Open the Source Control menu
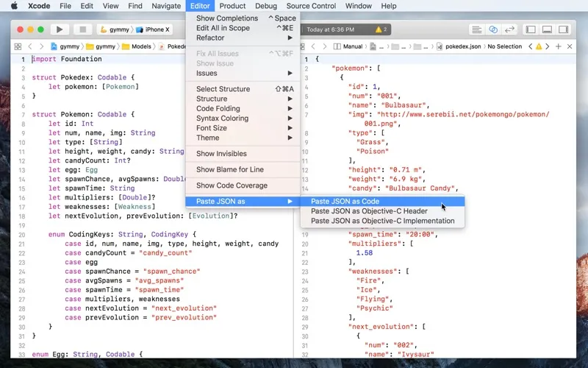The height and width of the screenshot is (368, 588). [x=311, y=6]
